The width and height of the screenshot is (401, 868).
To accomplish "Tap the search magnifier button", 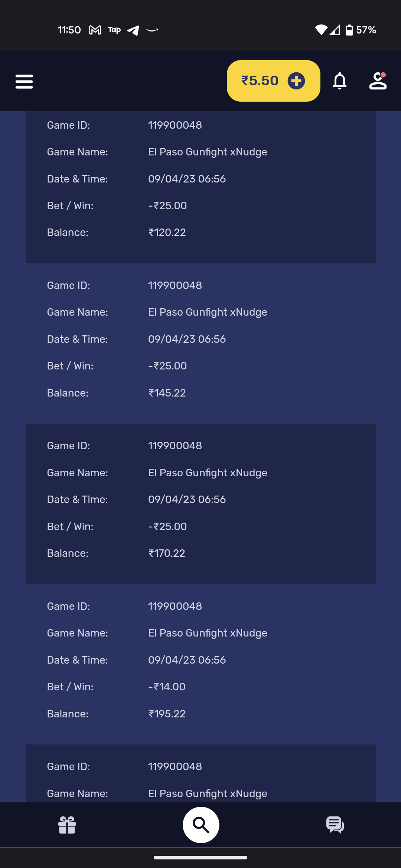I will pyautogui.click(x=201, y=825).
